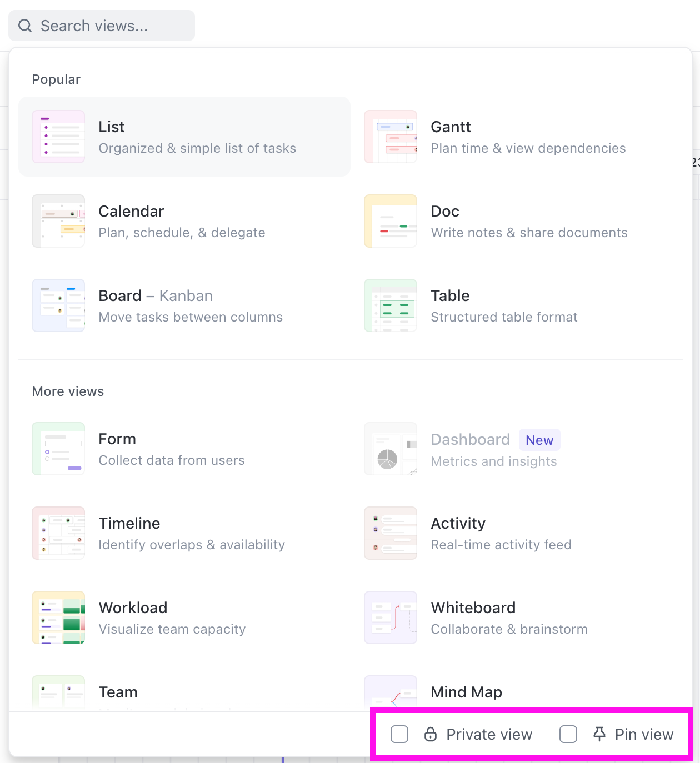Screen dimensions: 700x763
Task: Click the Calendar view thumbnail icon
Action: (x=58, y=221)
